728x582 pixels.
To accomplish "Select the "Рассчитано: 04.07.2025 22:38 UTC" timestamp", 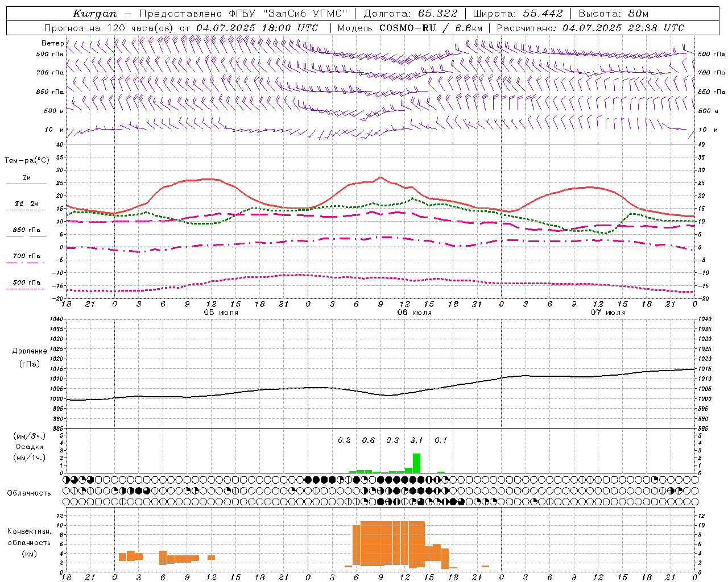I will click(590, 27).
